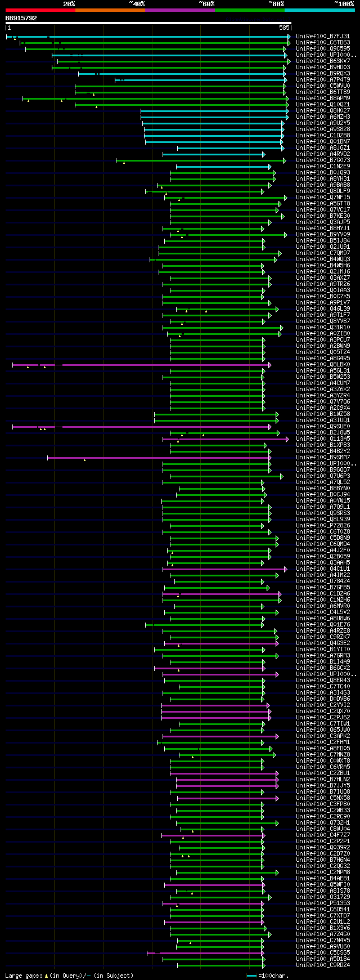The width and height of the screenshot is (360, 980).
Task: Open hit UniRef100_B9RQX3
Action: (x=323, y=74)
